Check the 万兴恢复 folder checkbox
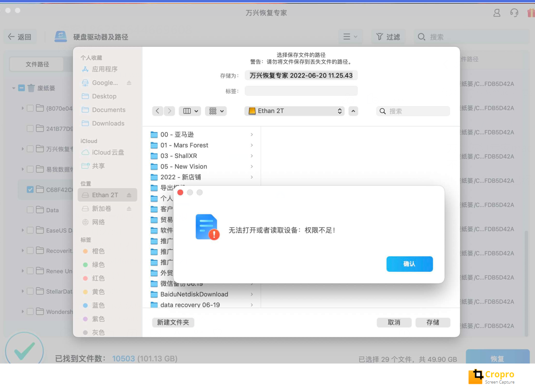This screenshot has width=535, height=392. [x=30, y=149]
